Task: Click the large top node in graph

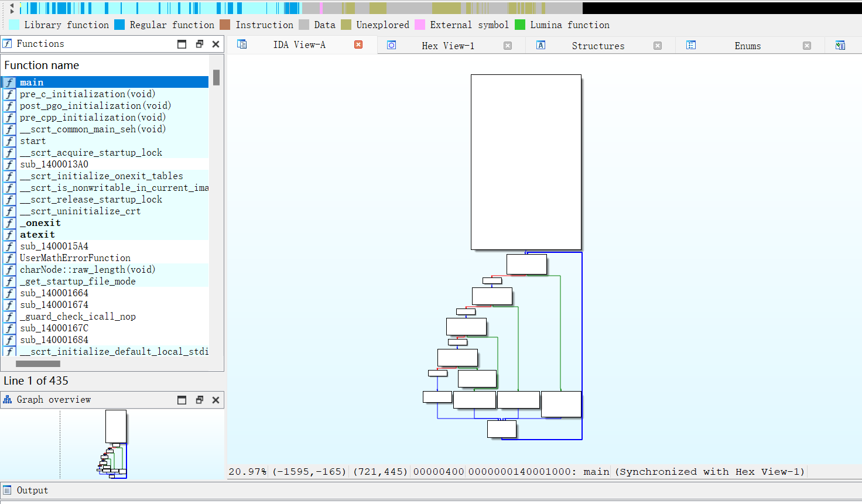Action: pyautogui.click(x=526, y=162)
